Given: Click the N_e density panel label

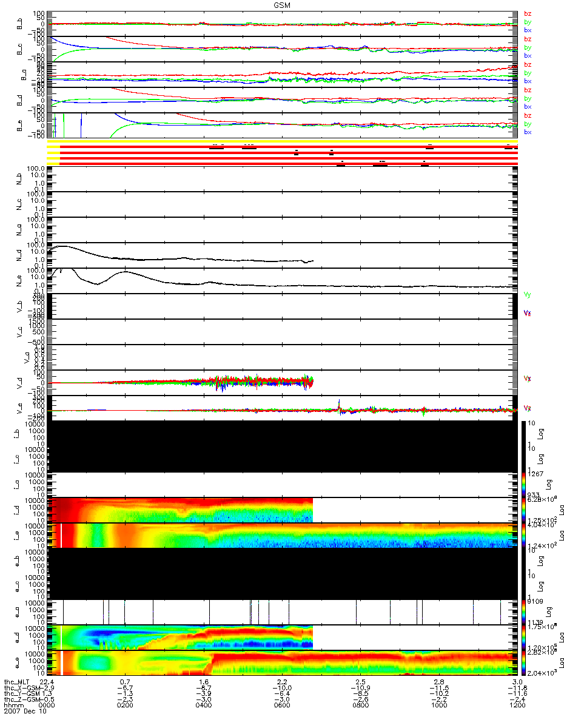Looking at the screenshot, I should [19, 280].
